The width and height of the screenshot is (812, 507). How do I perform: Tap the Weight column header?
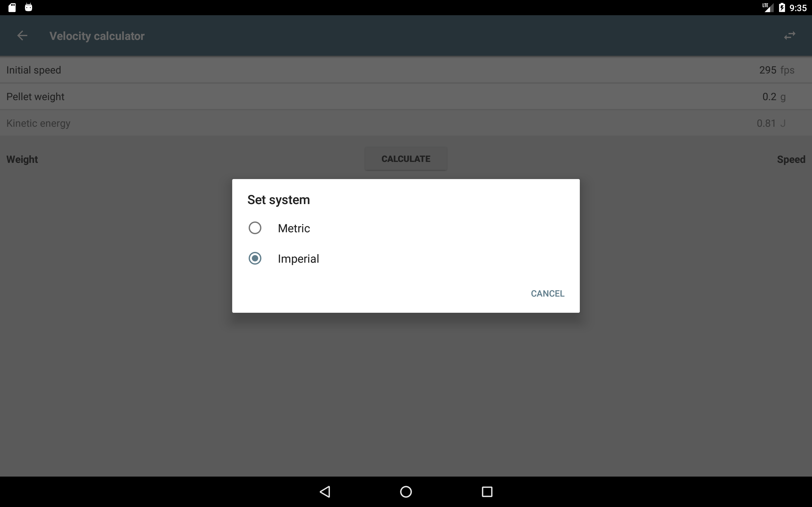tap(22, 159)
